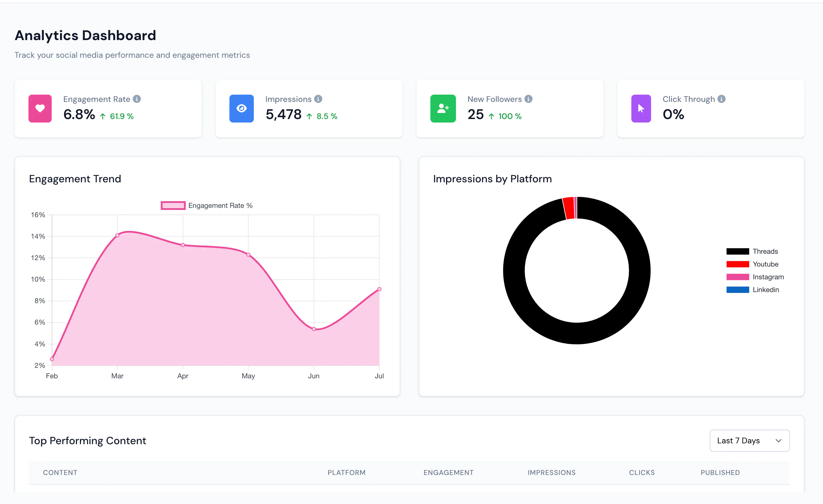Click the Jun x-axis label
This screenshot has height=504, width=823.
coord(314,376)
